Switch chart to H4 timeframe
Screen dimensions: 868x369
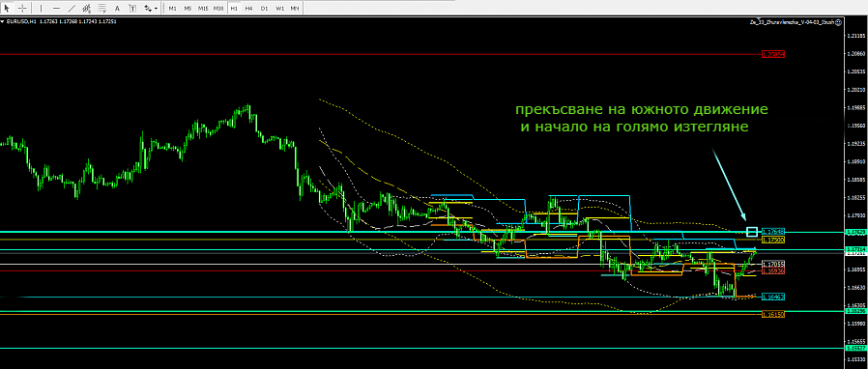pos(249,9)
